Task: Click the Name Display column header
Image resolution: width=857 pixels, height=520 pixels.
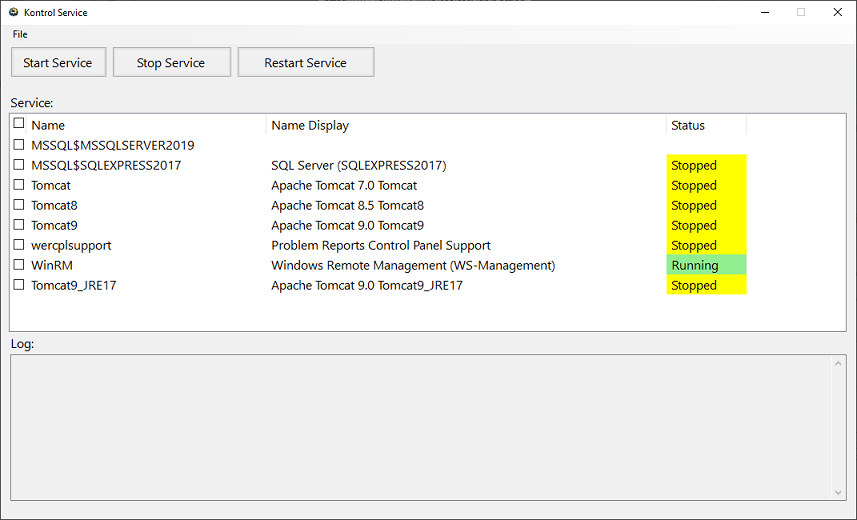Action: 466,125
